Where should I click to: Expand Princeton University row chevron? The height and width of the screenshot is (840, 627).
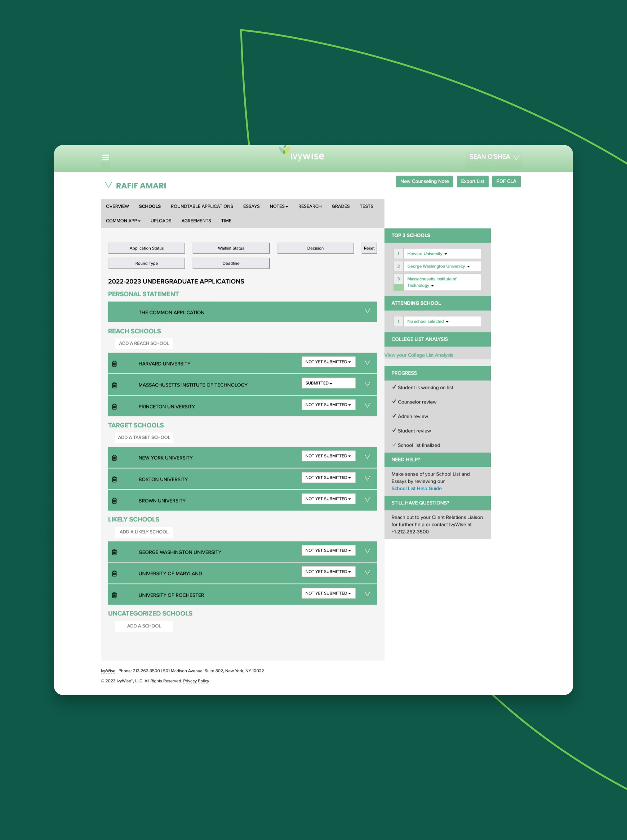367,405
